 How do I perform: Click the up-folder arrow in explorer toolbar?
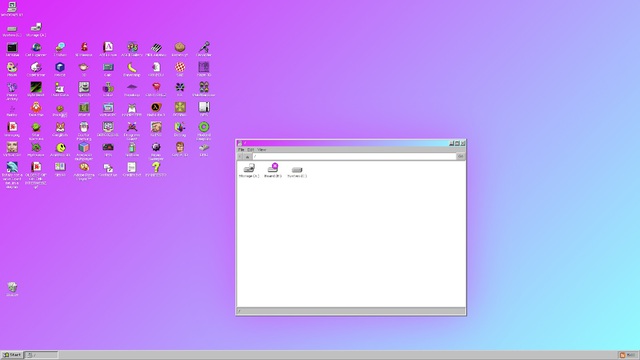pyautogui.click(x=247, y=156)
